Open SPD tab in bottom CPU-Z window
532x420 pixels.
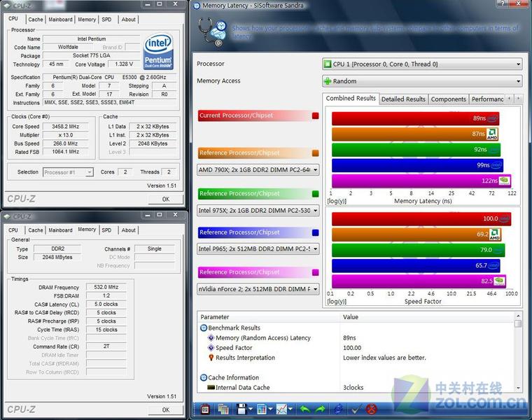pos(106,230)
